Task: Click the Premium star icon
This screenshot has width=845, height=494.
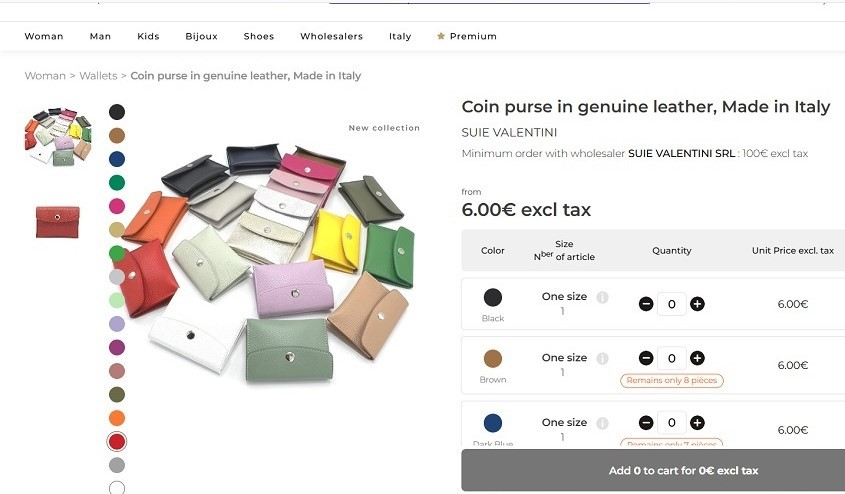Action: [441, 36]
